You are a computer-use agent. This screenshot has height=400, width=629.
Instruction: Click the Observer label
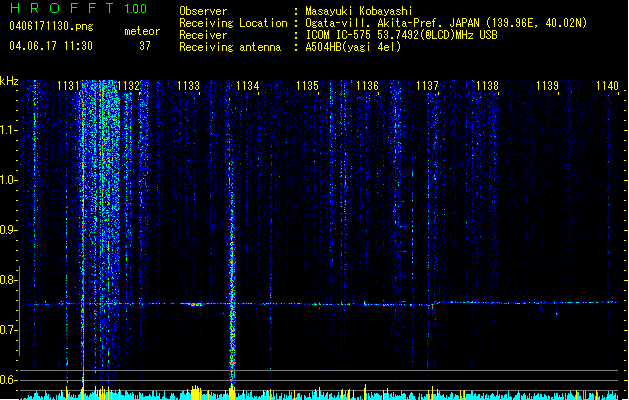pos(203,11)
